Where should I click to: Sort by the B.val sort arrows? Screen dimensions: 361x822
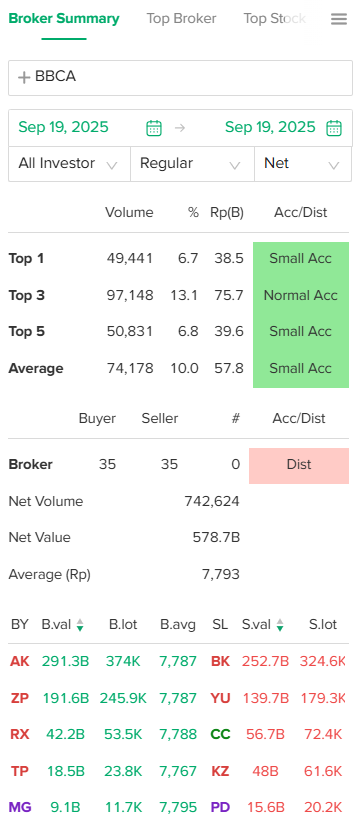[x=80, y=624]
